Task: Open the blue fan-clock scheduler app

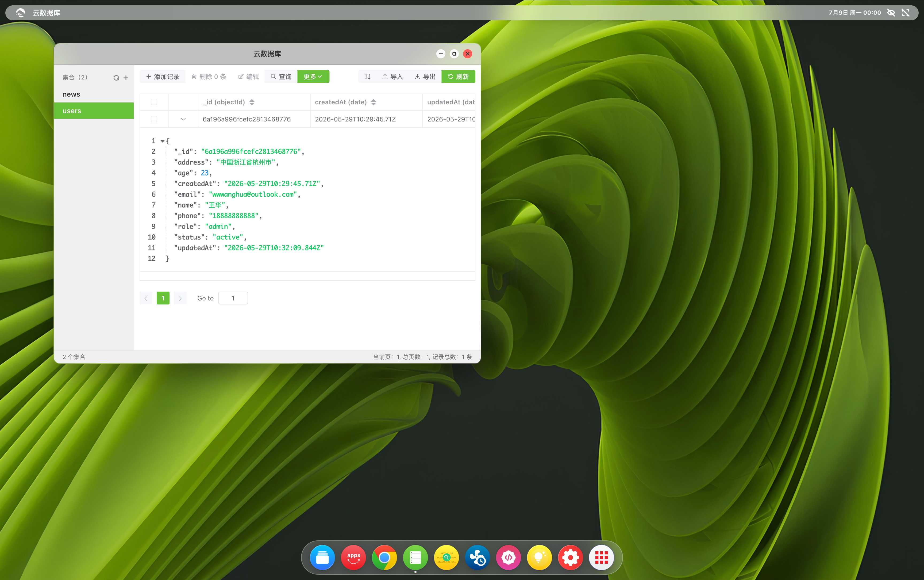Action: click(x=478, y=557)
